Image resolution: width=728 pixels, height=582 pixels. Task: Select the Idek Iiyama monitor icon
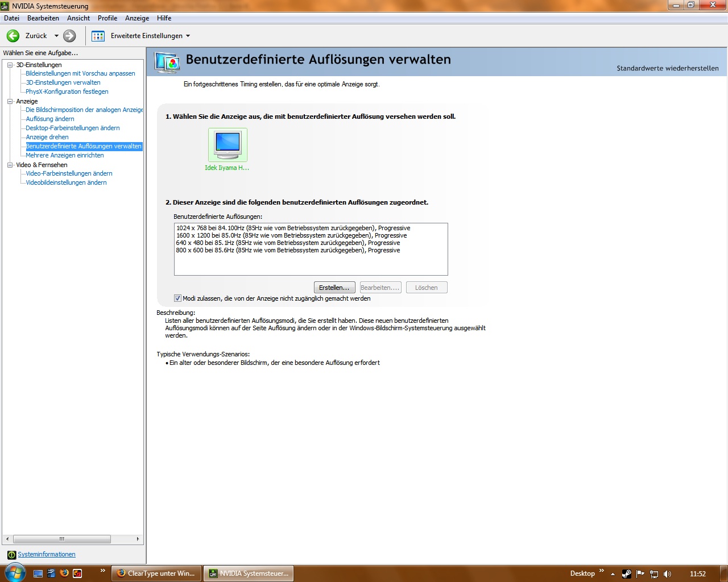pyautogui.click(x=227, y=145)
